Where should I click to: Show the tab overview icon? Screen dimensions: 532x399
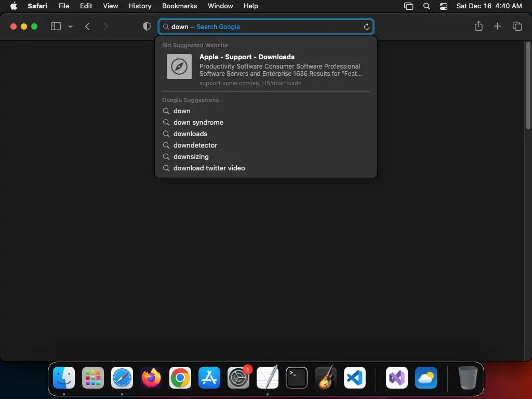[517, 26]
